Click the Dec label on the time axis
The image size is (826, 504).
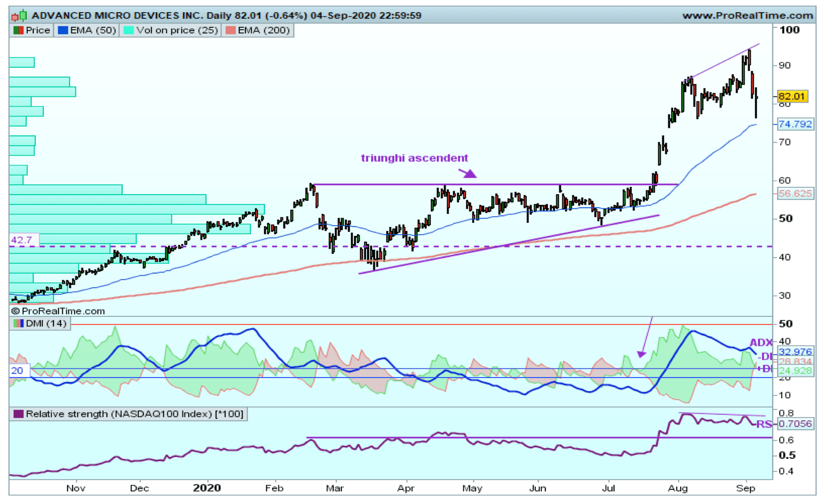click(x=139, y=488)
